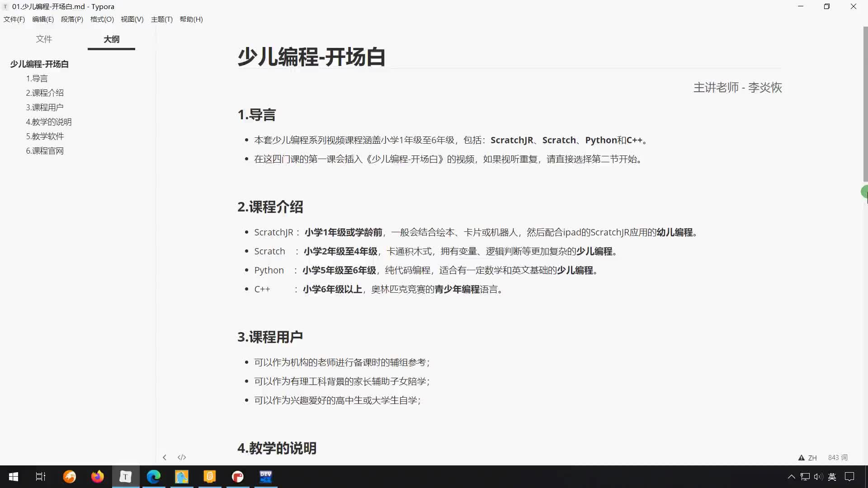Open the 格式(O) menu

tap(102, 19)
